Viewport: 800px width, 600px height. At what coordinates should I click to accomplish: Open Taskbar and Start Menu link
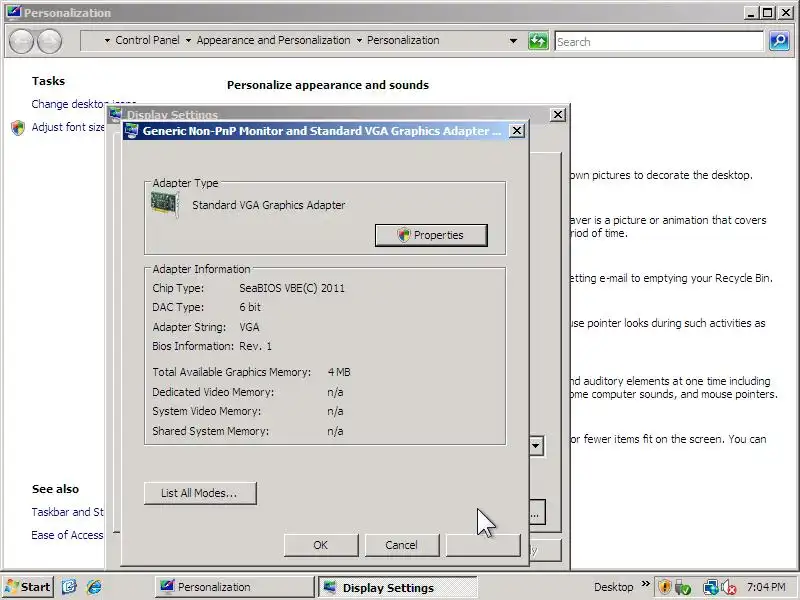(x=67, y=512)
